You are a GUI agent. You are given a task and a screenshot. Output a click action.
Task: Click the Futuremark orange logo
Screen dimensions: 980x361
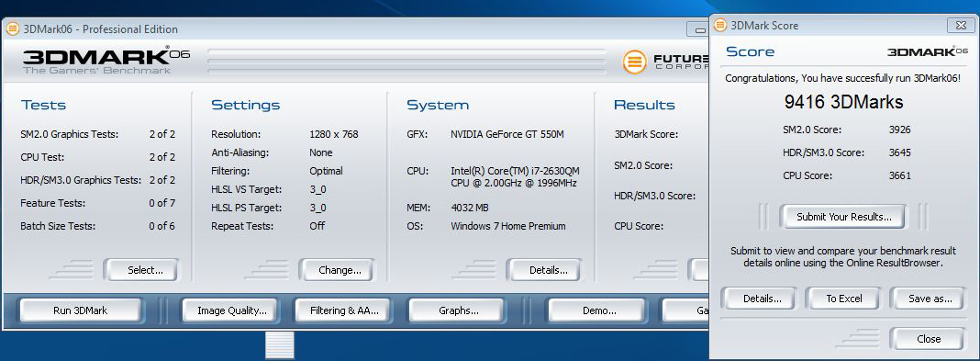[634, 62]
